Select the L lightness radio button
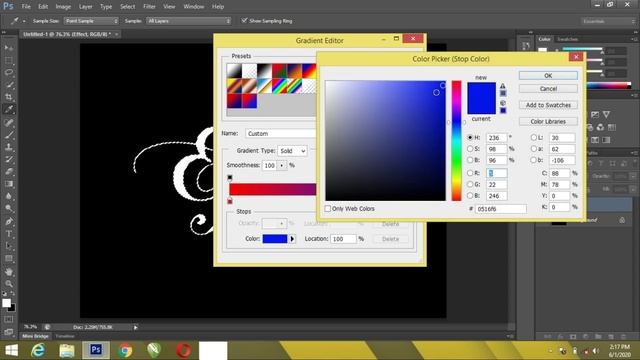640x360 pixels. coord(533,138)
